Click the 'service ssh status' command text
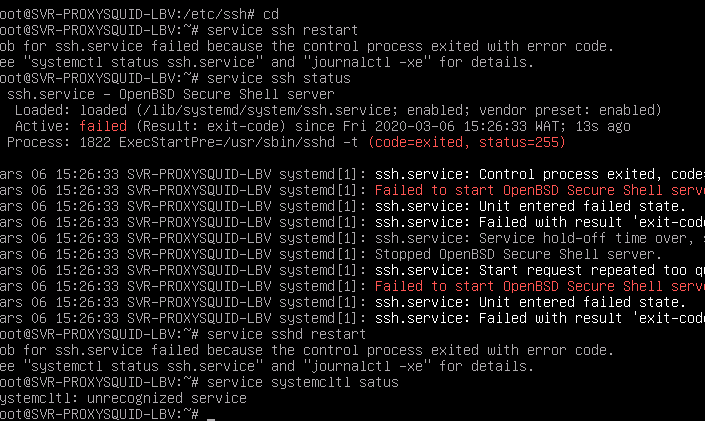Screen dimensions: 705x421 pyautogui.click(x=278, y=78)
